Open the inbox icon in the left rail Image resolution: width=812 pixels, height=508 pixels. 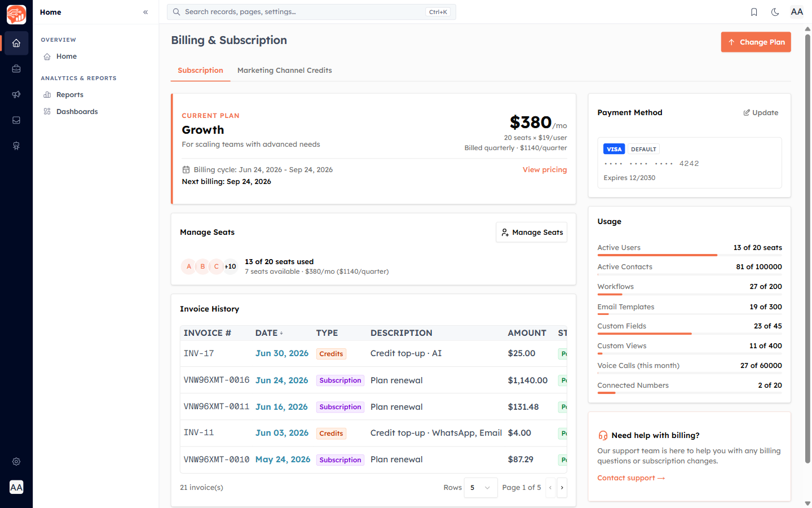click(x=16, y=120)
